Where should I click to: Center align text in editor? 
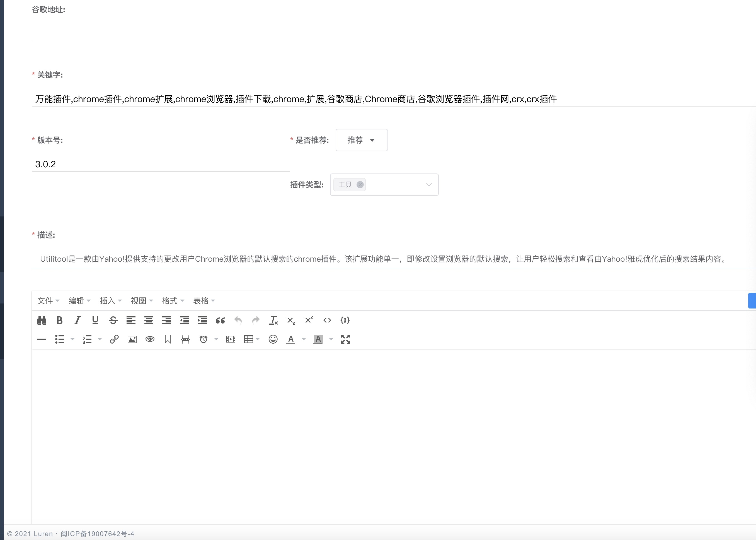point(149,320)
